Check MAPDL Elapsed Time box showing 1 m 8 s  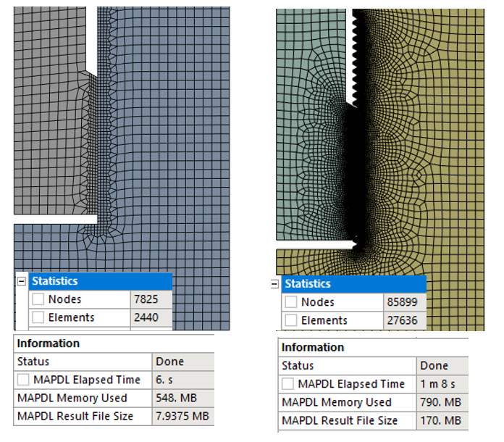coord(288,384)
